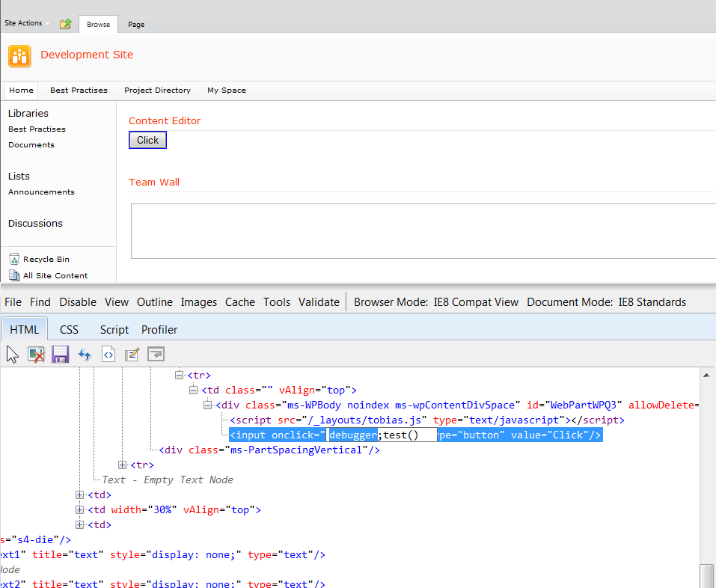Select the highlighted input button node
This screenshot has height=588, width=716.
click(415, 435)
